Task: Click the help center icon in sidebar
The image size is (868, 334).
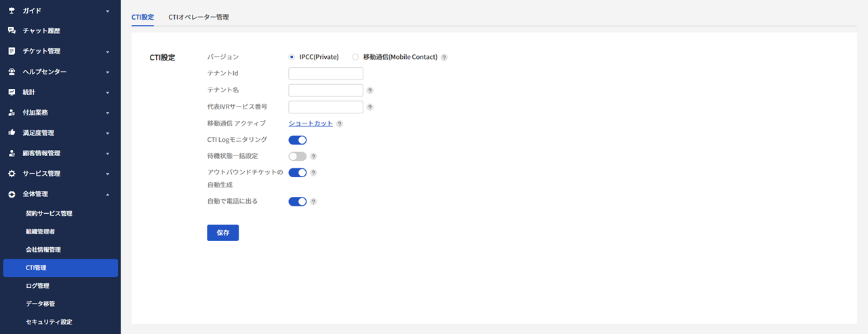Action: pyautogui.click(x=12, y=72)
